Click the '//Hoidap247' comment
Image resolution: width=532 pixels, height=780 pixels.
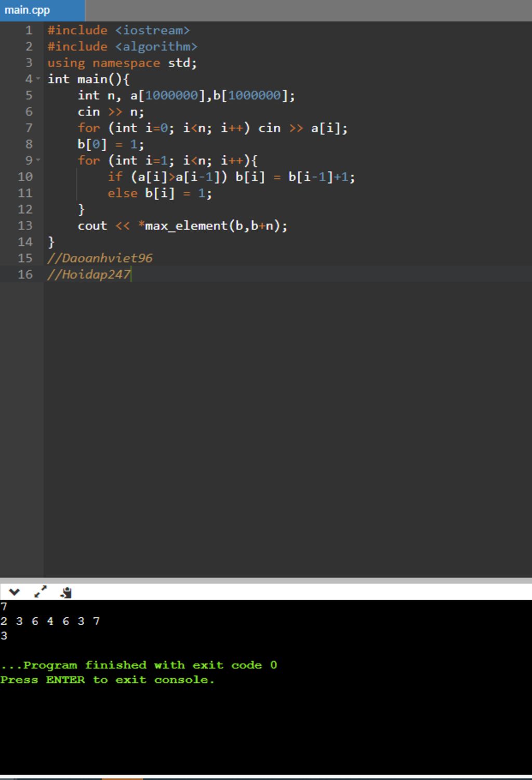point(89,274)
